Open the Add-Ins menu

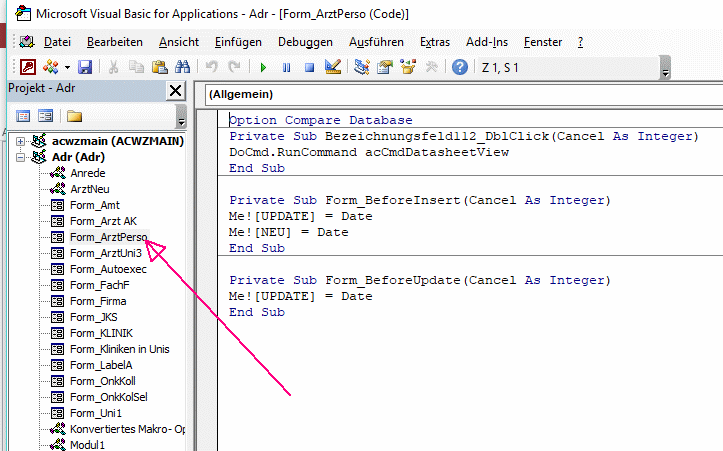coord(487,42)
